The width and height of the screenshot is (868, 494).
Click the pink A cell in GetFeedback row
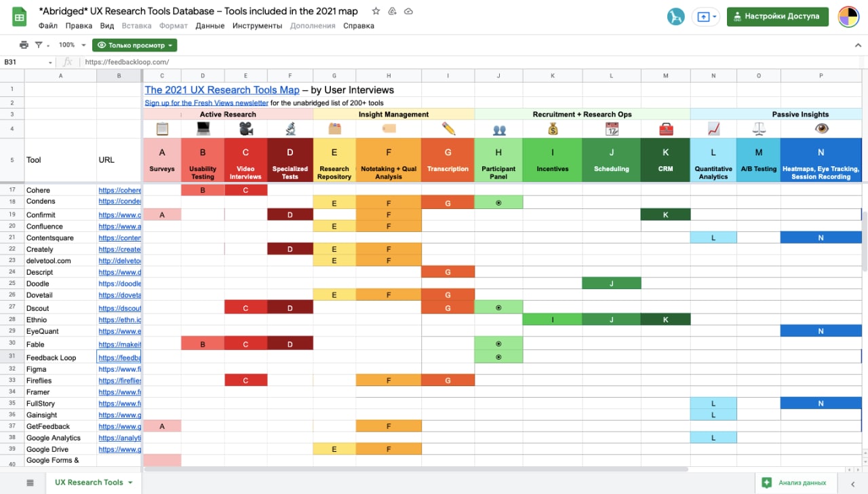162,426
